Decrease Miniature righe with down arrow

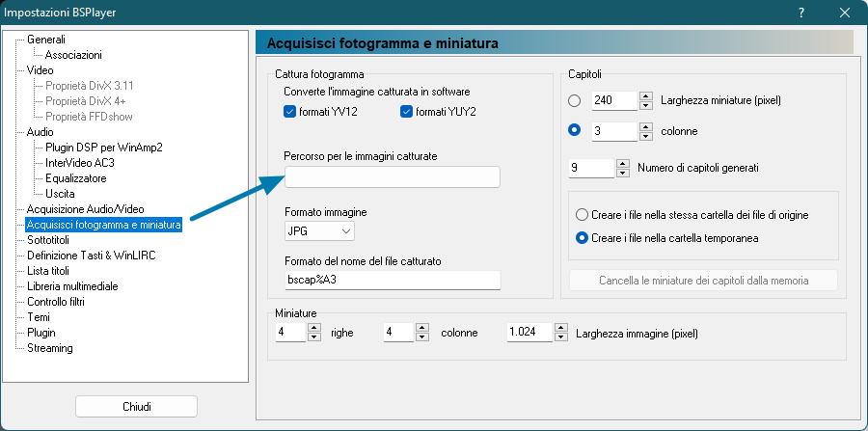click(x=314, y=337)
